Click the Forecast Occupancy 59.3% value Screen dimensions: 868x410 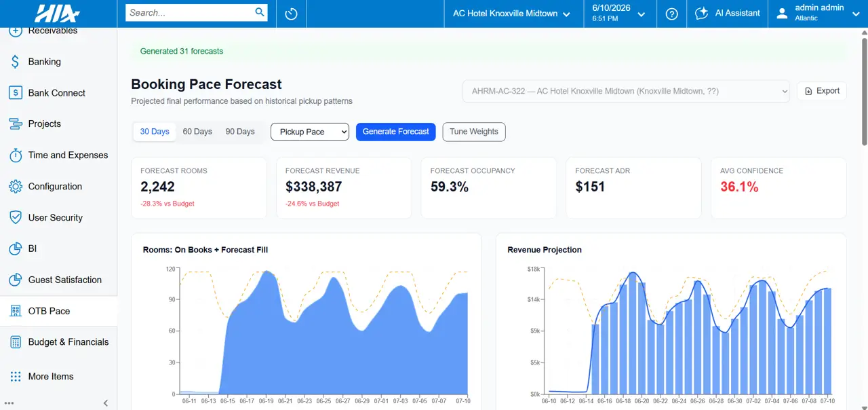pyautogui.click(x=450, y=187)
